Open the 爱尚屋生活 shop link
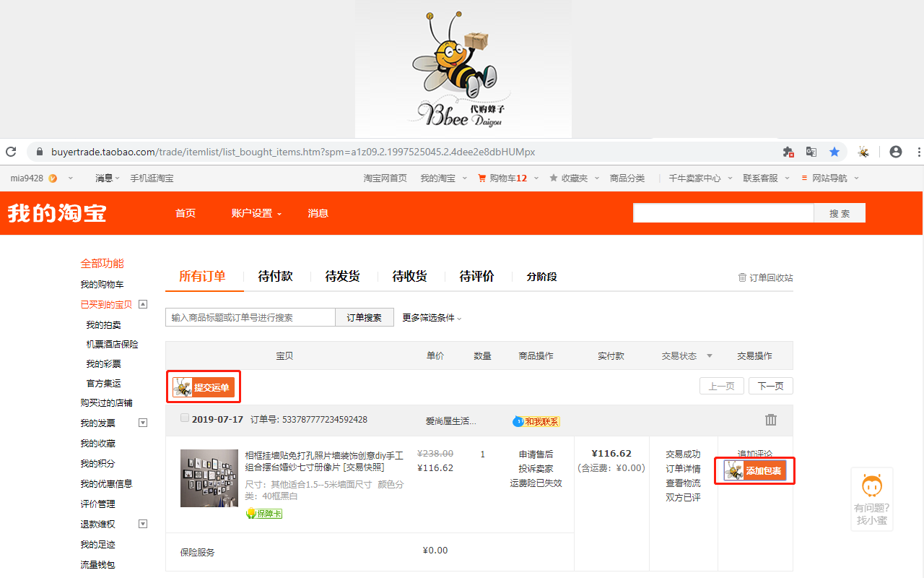The image size is (924, 578). point(451,421)
